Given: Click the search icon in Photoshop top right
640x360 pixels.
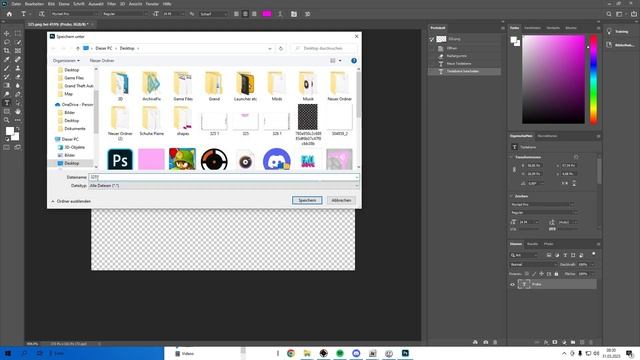Looking at the screenshot, I should click(609, 14).
